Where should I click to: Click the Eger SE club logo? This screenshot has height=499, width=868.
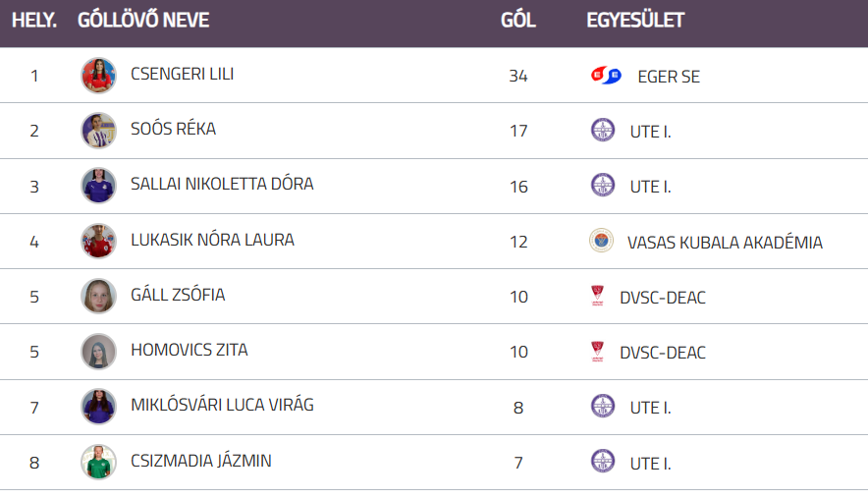[606, 76]
